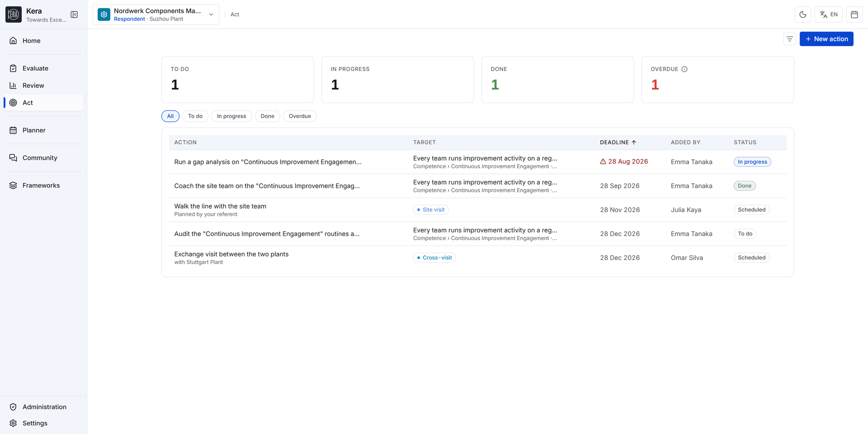Click the Done status badge
Screen dimensions: 868x434
745,186
